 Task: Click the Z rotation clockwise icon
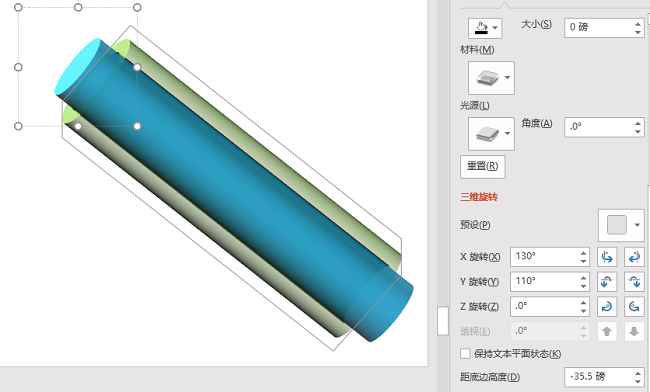pos(607,307)
